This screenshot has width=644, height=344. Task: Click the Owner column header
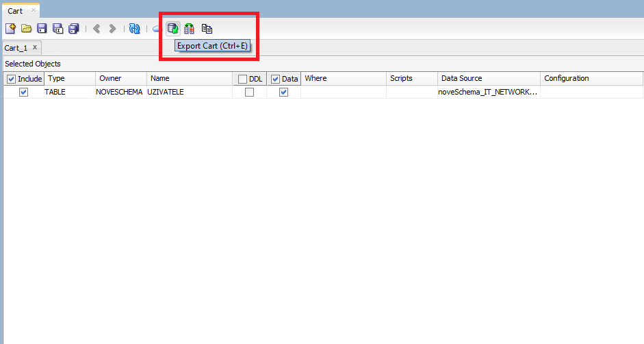(121, 78)
